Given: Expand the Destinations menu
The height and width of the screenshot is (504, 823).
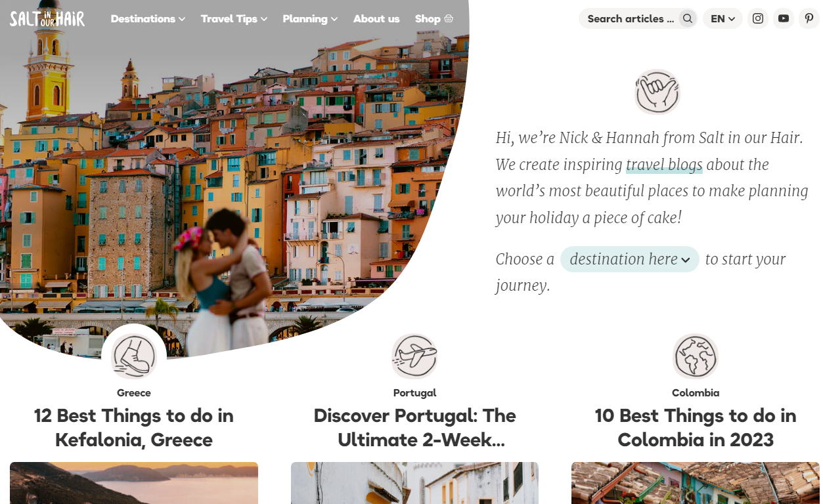Looking at the screenshot, I should 148,19.
